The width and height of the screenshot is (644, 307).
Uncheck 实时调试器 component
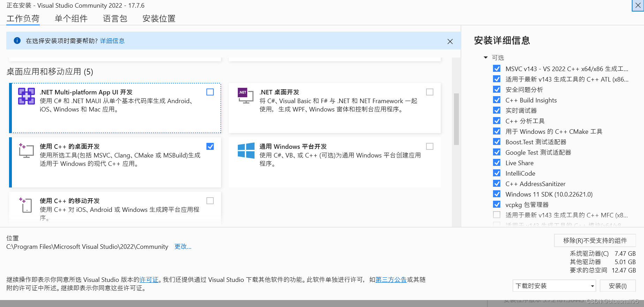point(497,110)
